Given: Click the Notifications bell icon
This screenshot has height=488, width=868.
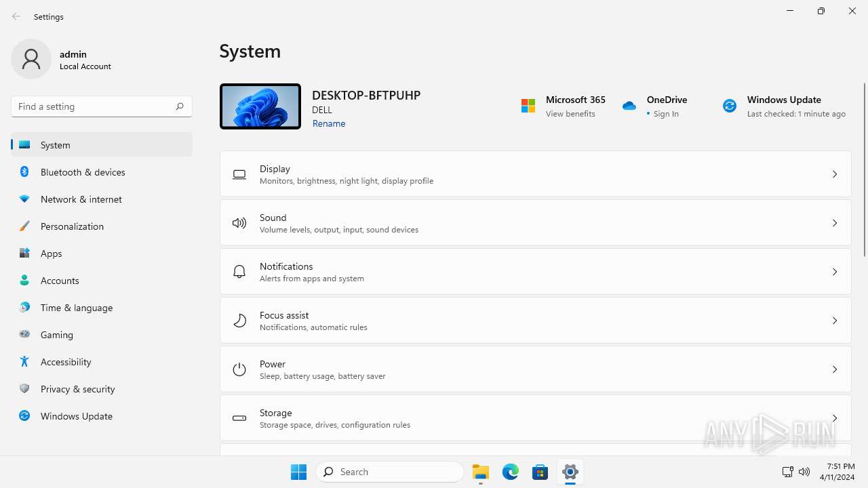Looking at the screenshot, I should [x=239, y=272].
